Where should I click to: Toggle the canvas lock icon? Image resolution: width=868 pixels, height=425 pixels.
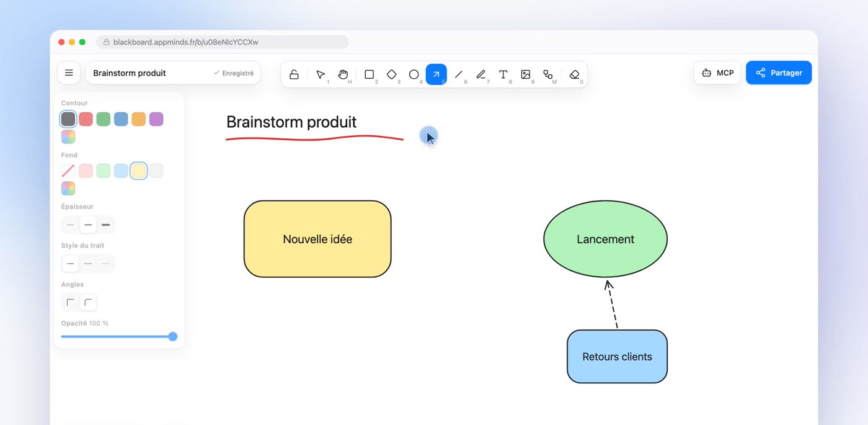(x=294, y=74)
